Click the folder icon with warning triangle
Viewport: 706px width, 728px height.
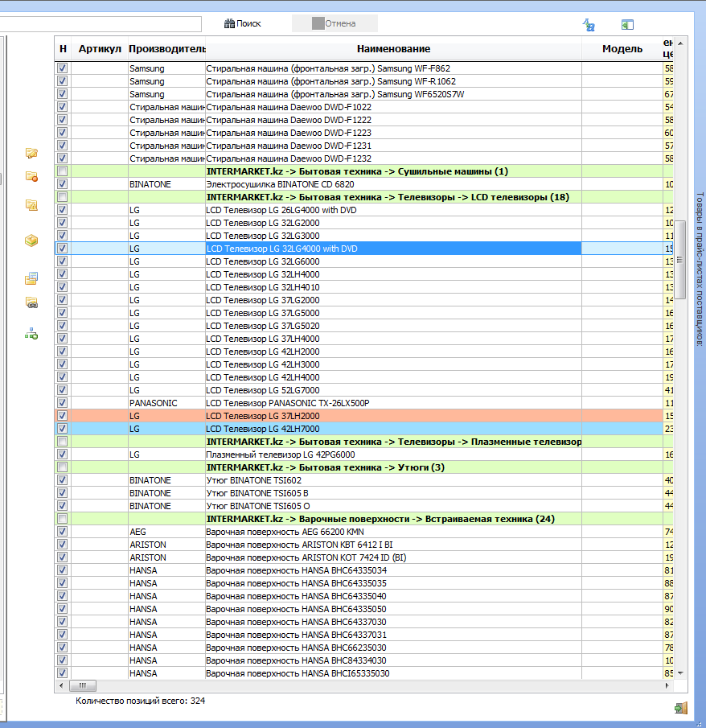(31, 205)
